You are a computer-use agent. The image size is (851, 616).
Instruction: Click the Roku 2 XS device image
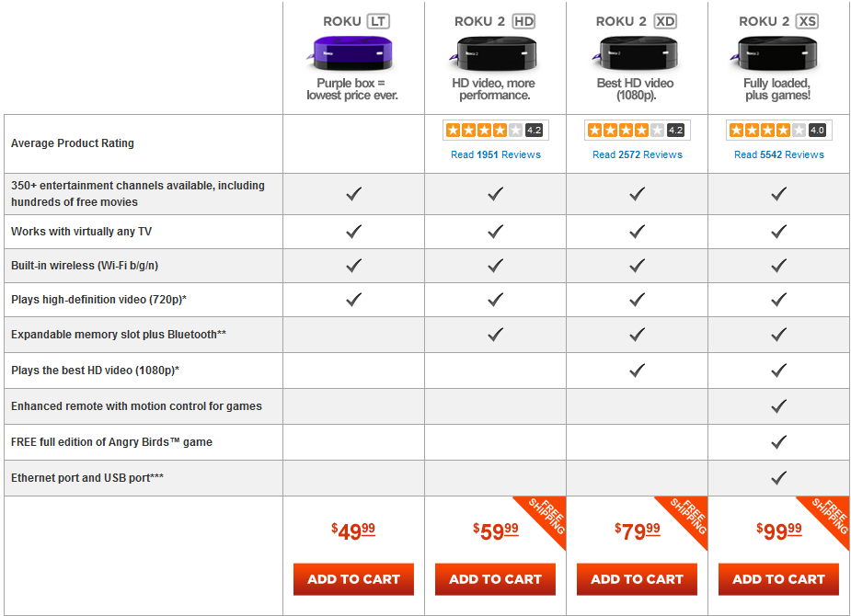pos(775,53)
